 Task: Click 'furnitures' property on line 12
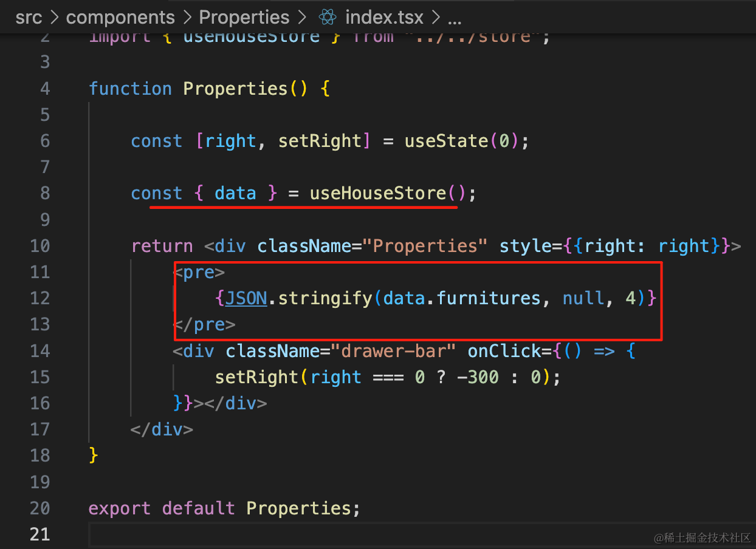pyautogui.click(x=489, y=298)
